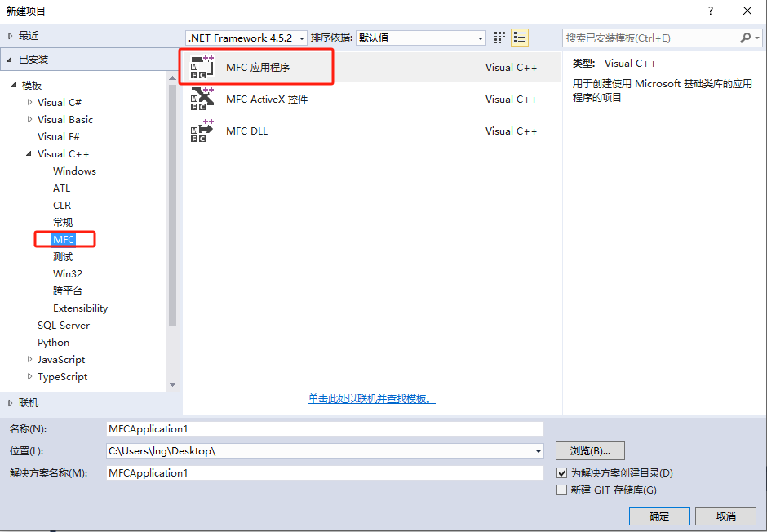This screenshot has height=532, width=767.
Task: Select the MFC ActiveX 控件 template icon
Action: point(202,99)
